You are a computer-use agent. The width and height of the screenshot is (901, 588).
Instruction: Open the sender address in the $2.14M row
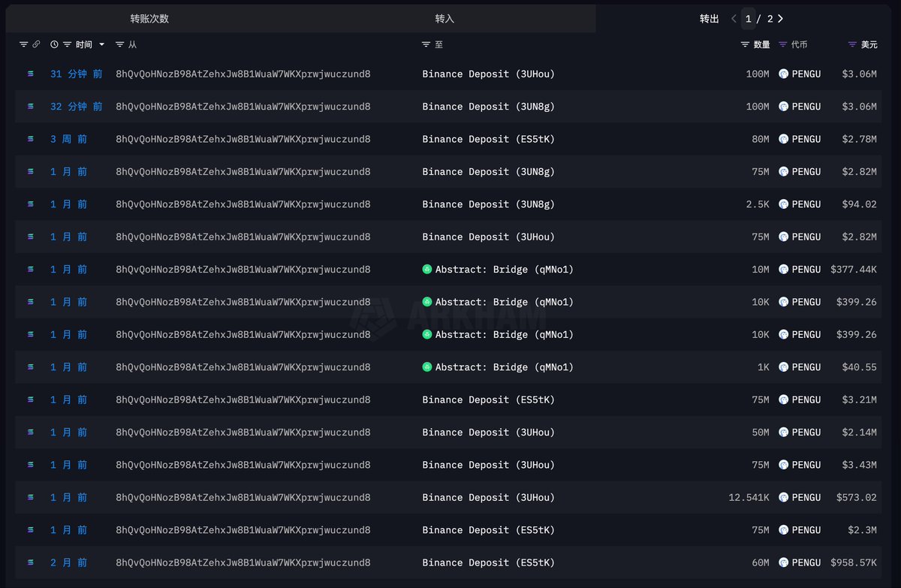(x=243, y=432)
